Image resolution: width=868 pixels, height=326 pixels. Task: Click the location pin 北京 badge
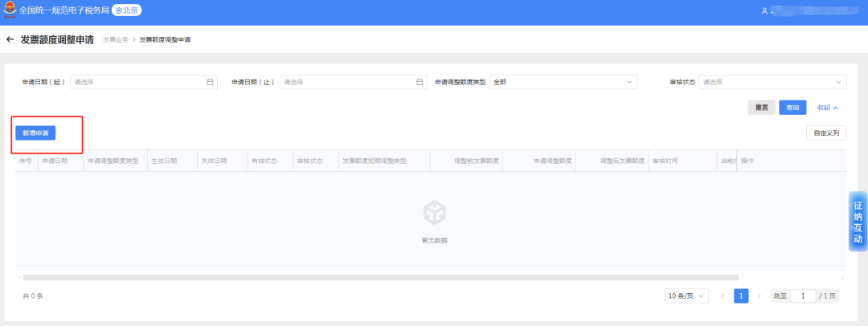click(127, 10)
